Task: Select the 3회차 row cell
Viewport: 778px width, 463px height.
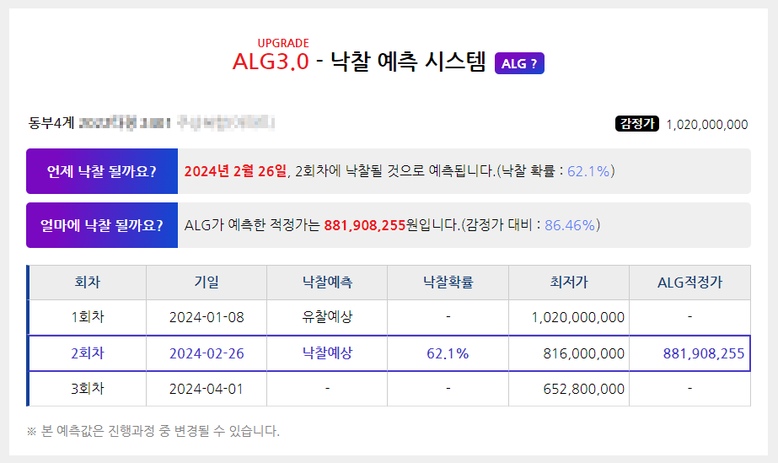Action: point(88,388)
